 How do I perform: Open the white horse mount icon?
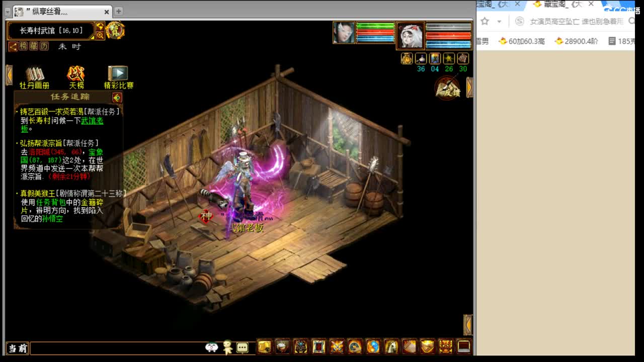(391, 346)
